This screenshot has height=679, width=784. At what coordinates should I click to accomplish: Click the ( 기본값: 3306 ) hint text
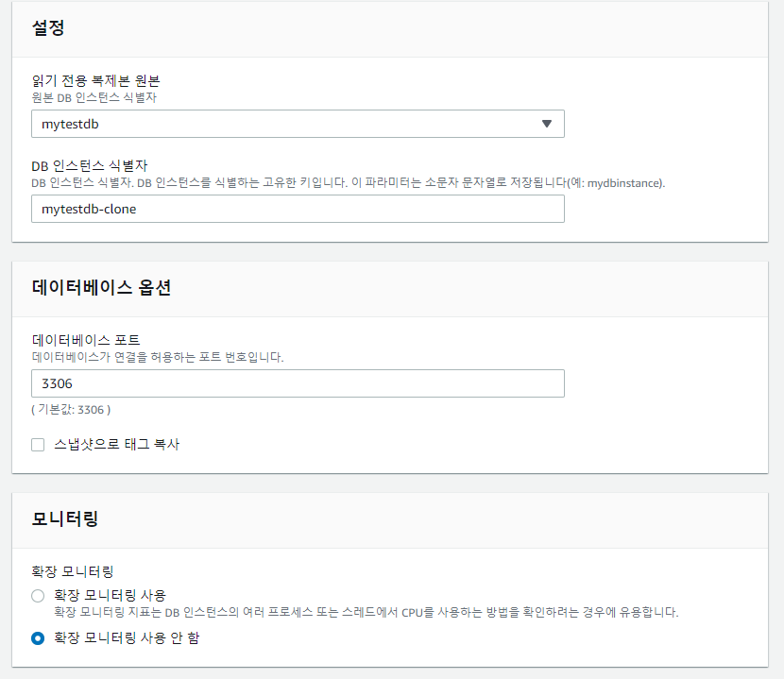point(71,410)
